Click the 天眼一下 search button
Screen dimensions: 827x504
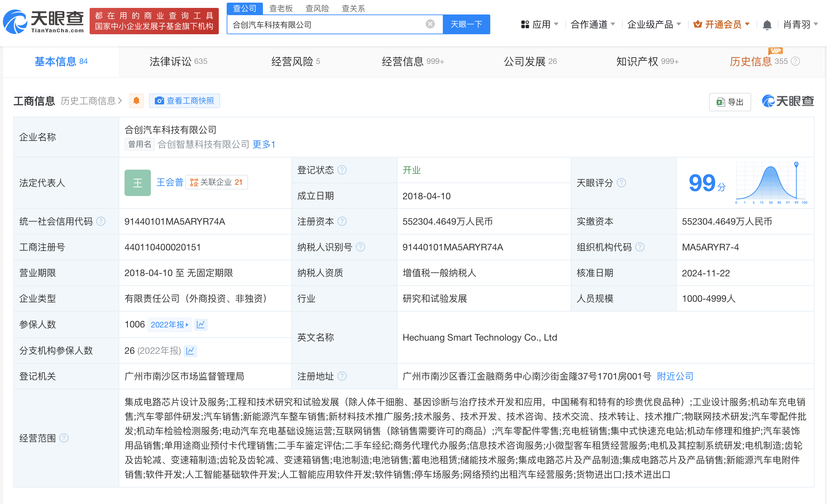pyautogui.click(x=466, y=24)
